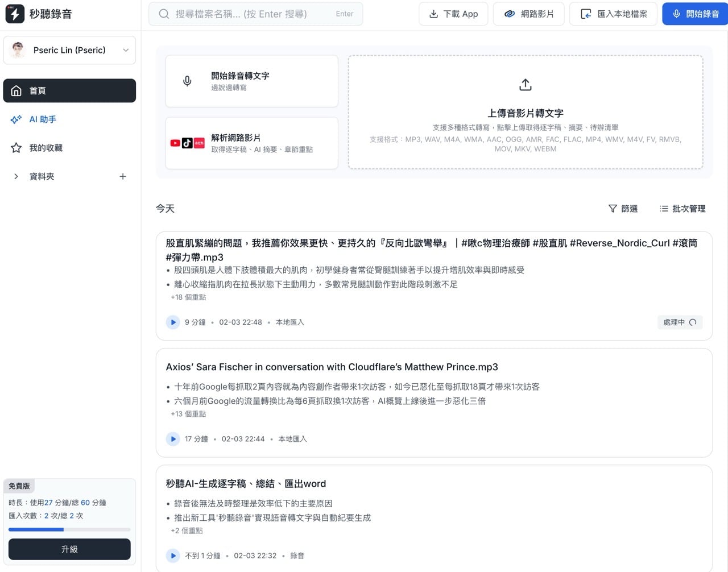Open 批次管理 batch management

click(x=683, y=209)
